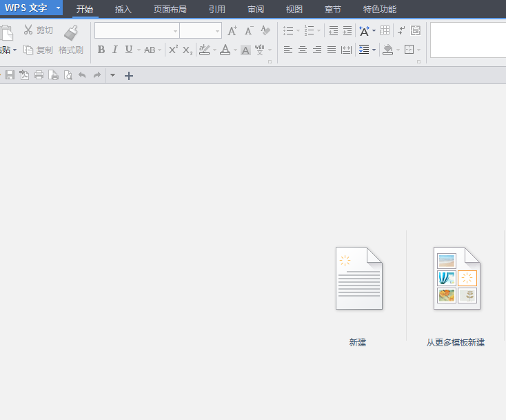Open paragraph dialog launcher

coord(418,61)
